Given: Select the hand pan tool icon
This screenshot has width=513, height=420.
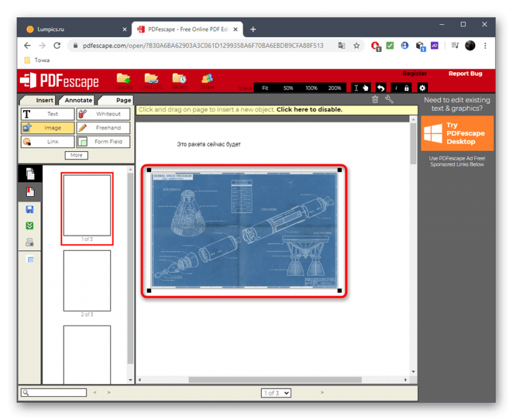Looking at the screenshot, I should [366, 88].
